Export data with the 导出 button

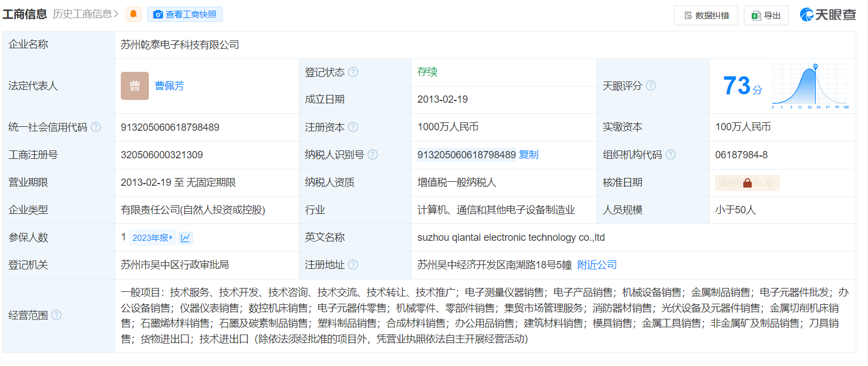(x=766, y=15)
